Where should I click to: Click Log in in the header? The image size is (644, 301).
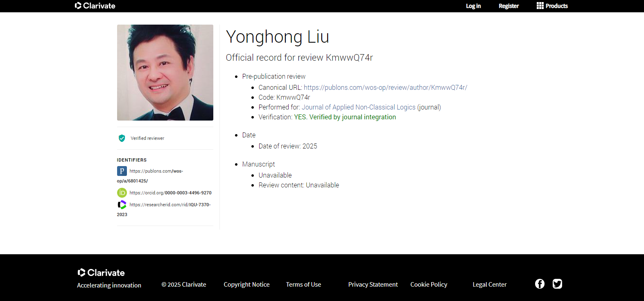pos(473,6)
